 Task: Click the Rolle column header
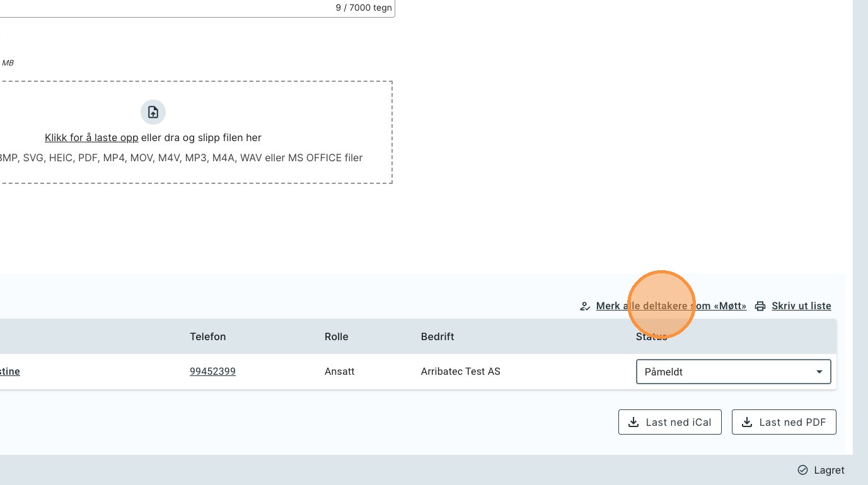(x=336, y=336)
